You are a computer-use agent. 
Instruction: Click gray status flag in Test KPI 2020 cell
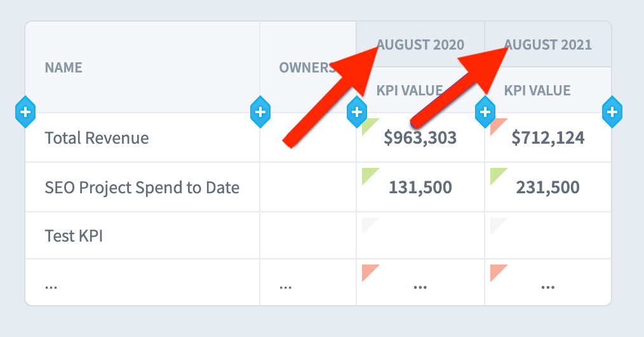pyautogui.click(x=368, y=224)
